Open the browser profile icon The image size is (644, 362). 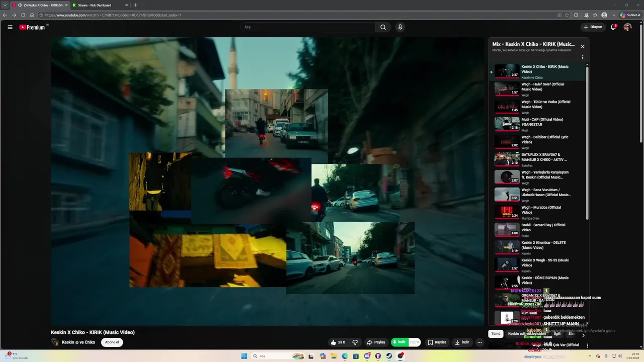(604, 15)
